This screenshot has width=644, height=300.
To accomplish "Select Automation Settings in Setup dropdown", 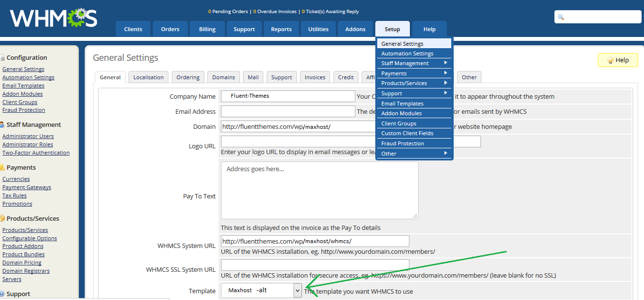I will [x=414, y=53].
